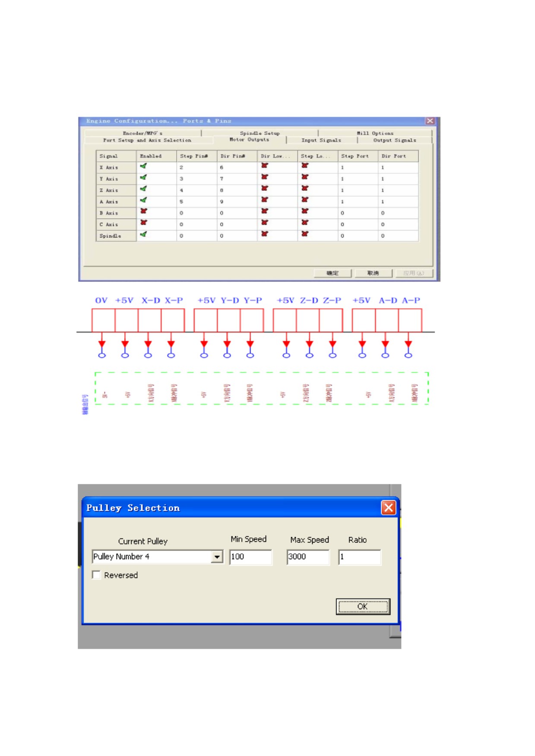Open the Current Pulley dropdown arrow

click(x=217, y=557)
